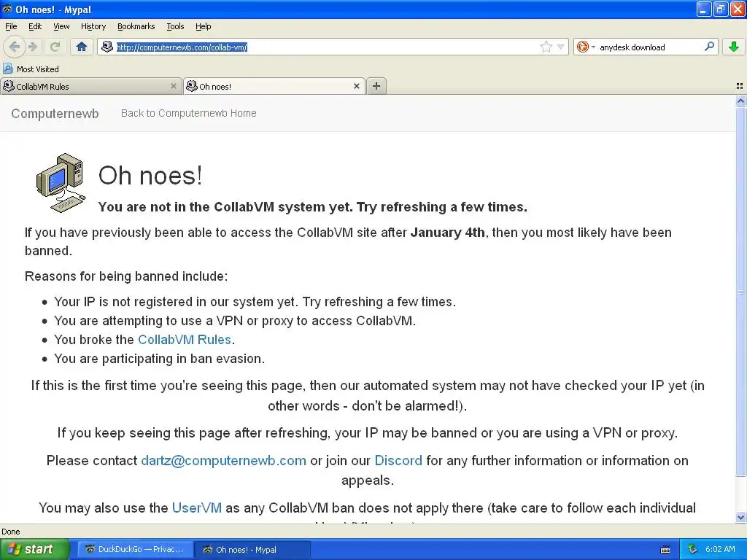Open the Help menu
The width and height of the screenshot is (747, 560).
[204, 26]
